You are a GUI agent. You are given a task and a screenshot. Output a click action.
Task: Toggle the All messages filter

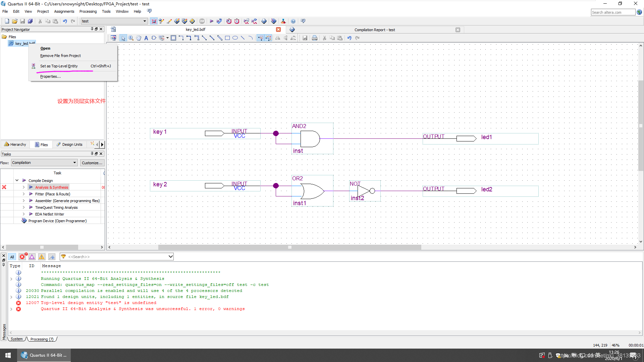12,257
